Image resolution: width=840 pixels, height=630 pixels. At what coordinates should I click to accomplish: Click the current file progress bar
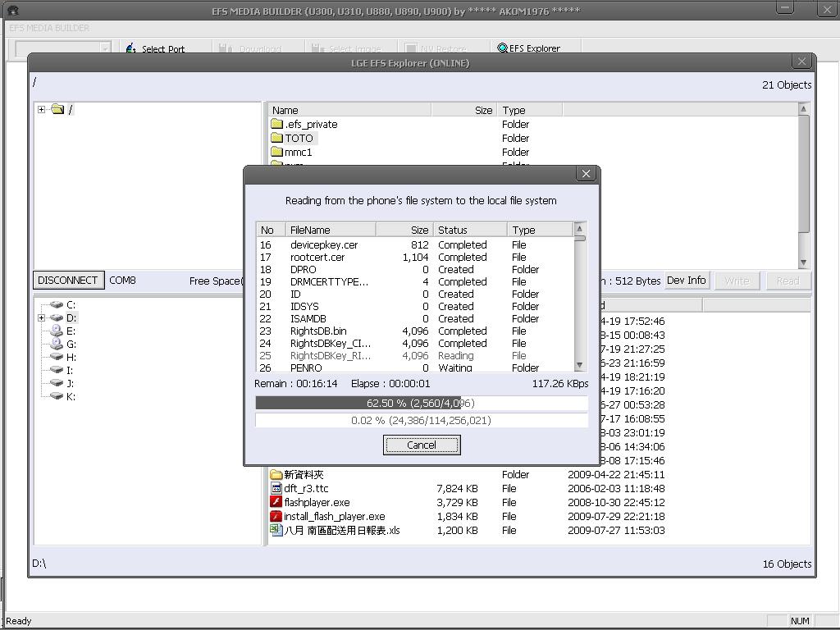(422, 403)
